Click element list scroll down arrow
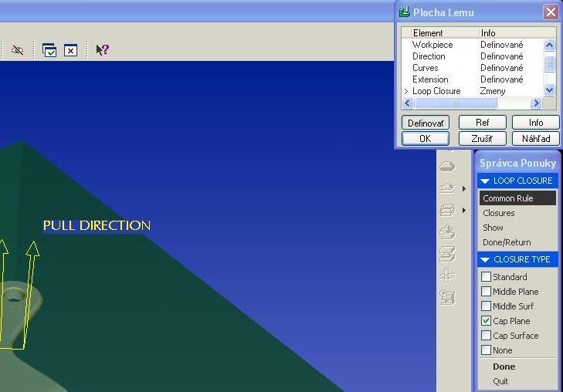 [549, 90]
